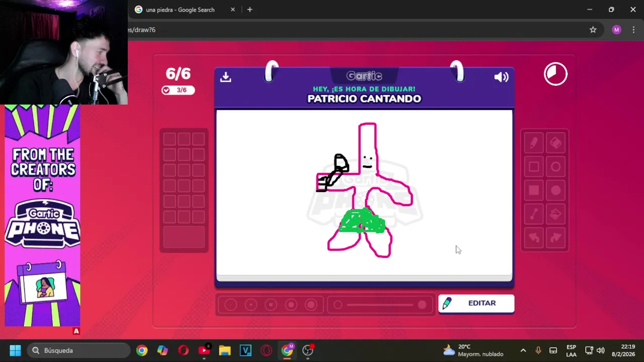Image resolution: width=644 pixels, height=362 pixels.
Task: Click the Gartic Phone advertisement banner
Action: coord(42,216)
